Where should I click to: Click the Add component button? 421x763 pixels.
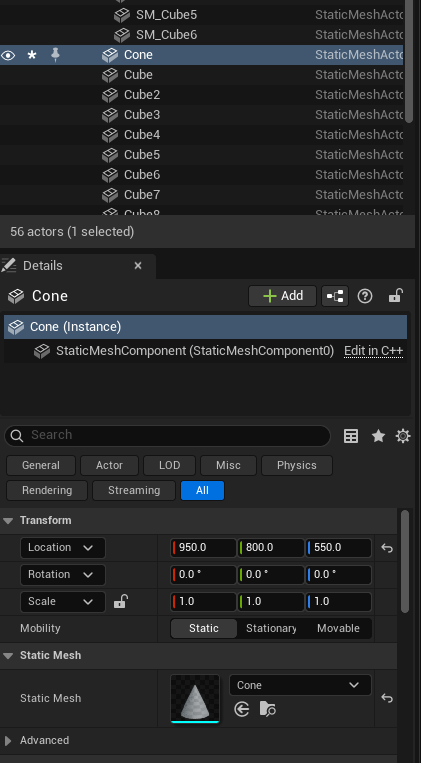click(x=282, y=296)
